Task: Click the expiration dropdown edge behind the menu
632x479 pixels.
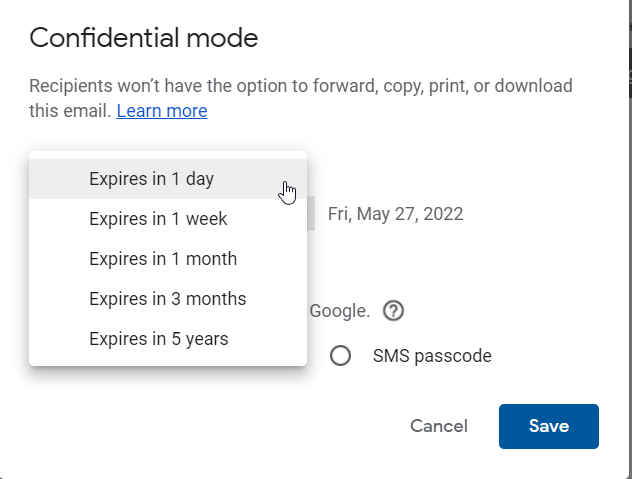Action: pos(311,213)
